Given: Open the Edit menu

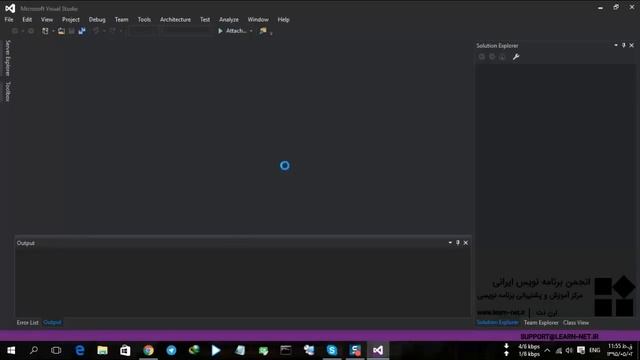Looking at the screenshot, I should click(27, 20).
